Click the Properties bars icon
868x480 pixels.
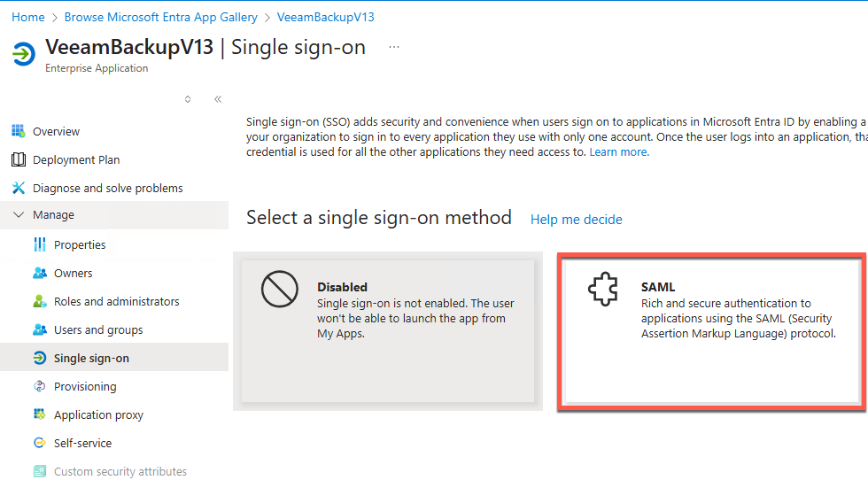point(39,244)
